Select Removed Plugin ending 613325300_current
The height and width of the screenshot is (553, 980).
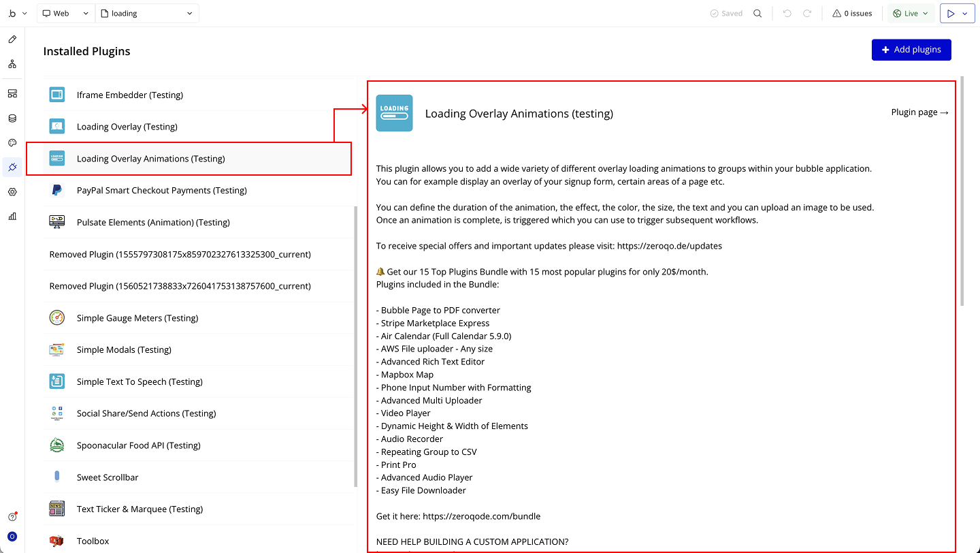(200, 254)
